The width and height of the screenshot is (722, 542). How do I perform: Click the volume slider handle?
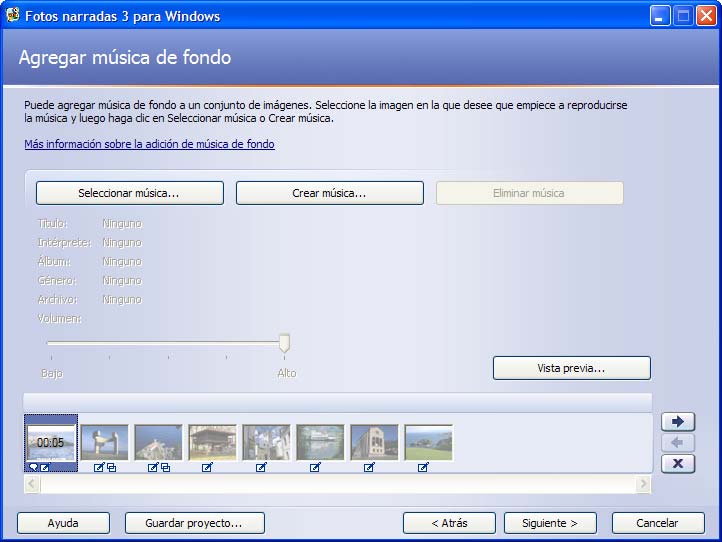[x=285, y=343]
